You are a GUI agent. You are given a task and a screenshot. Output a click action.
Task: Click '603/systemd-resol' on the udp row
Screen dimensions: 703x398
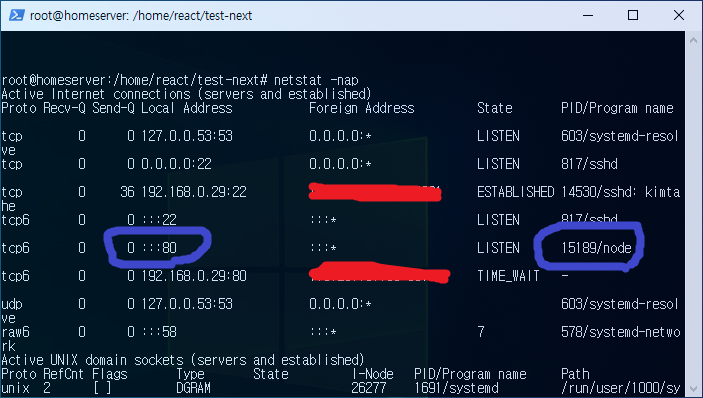[x=620, y=304]
